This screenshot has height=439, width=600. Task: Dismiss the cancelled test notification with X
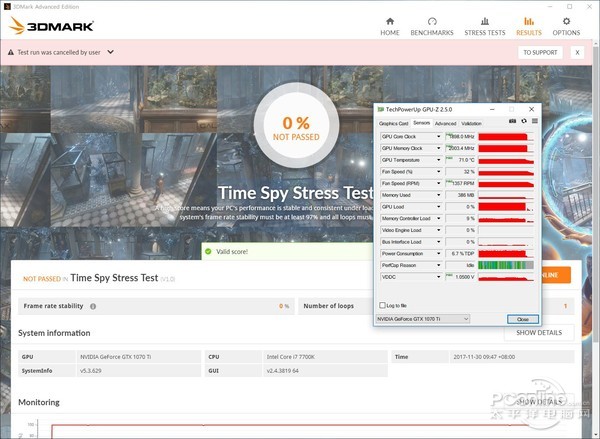577,52
